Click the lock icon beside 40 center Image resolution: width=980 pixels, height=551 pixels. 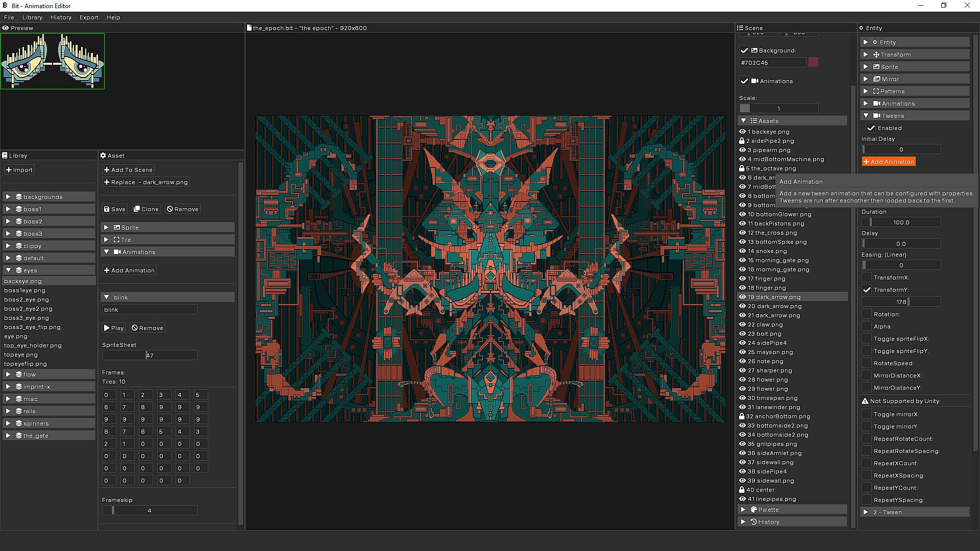click(742, 490)
